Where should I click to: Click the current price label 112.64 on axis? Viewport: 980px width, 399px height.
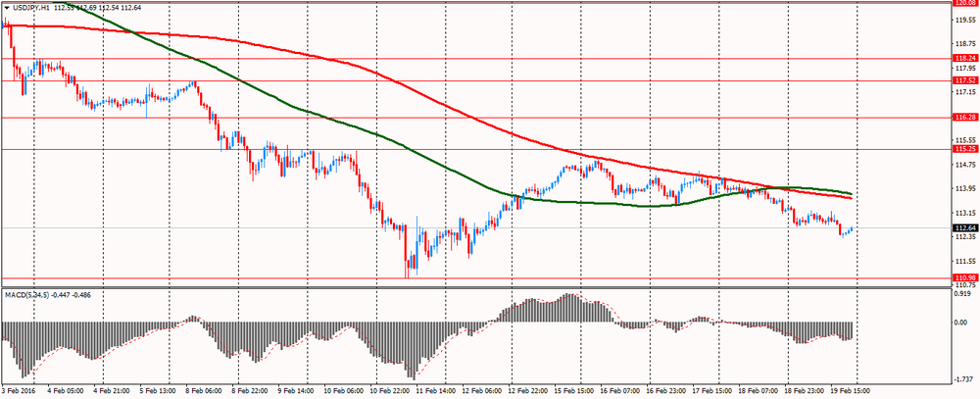[x=966, y=227]
